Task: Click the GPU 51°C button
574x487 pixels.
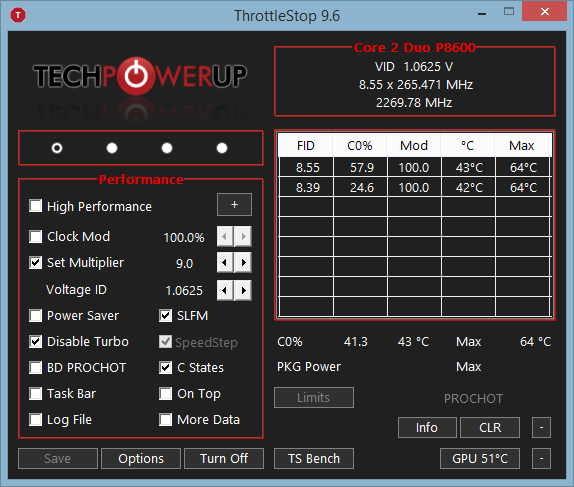Action: (x=480, y=458)
